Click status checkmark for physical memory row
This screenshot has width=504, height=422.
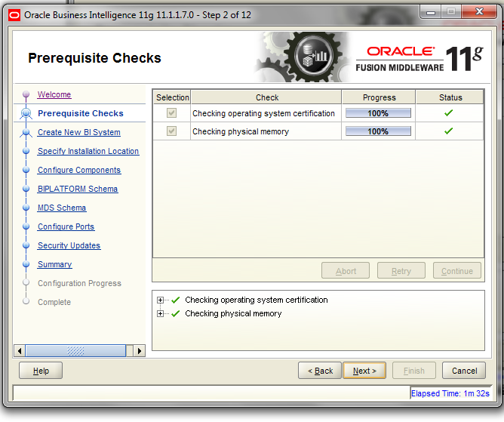(x=448, y=131)
